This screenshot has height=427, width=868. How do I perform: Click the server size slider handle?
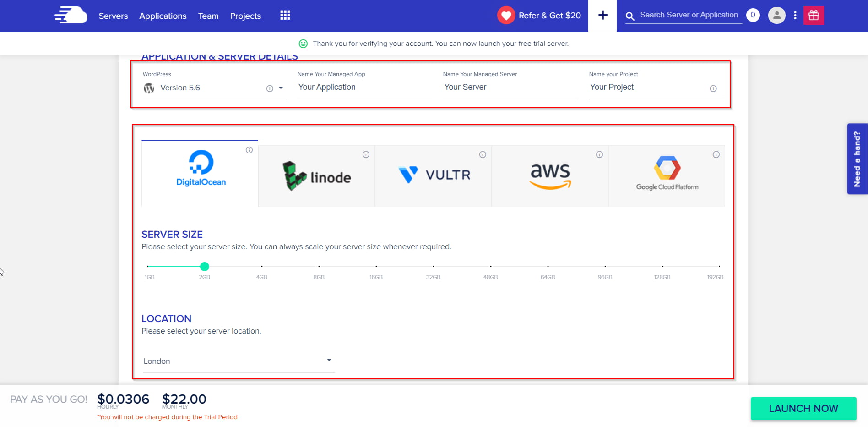pos(205,266)
